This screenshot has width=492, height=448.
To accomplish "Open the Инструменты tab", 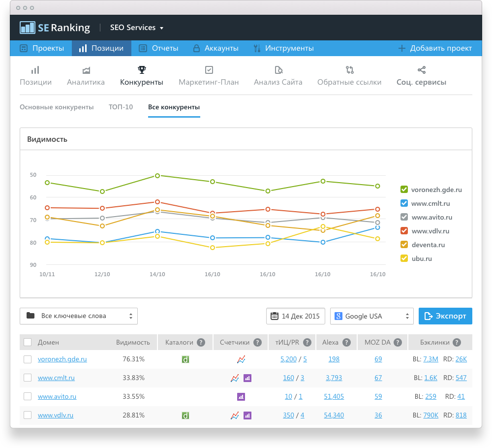I will (x=283, y=48).
